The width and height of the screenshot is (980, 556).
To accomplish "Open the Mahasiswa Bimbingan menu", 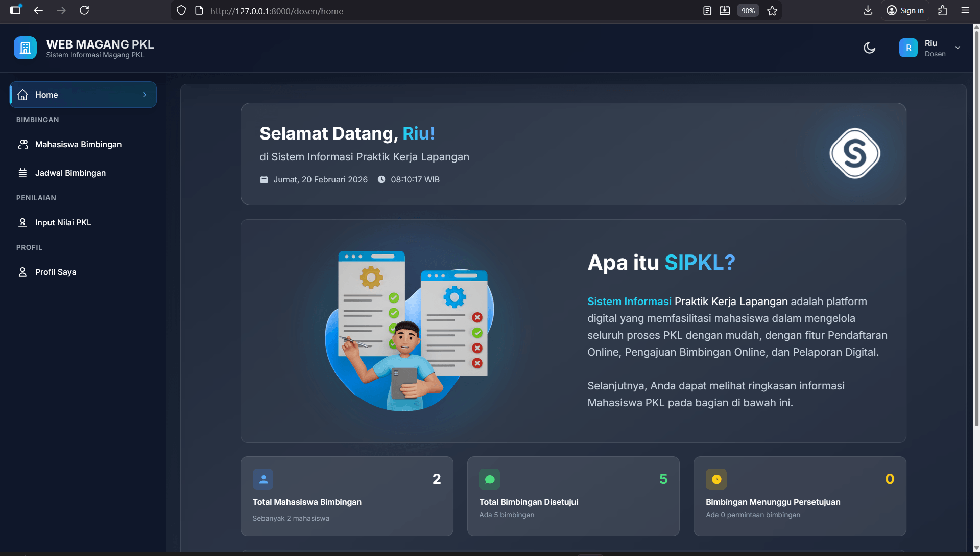I will pyautogui.click(x=83, y=145).
